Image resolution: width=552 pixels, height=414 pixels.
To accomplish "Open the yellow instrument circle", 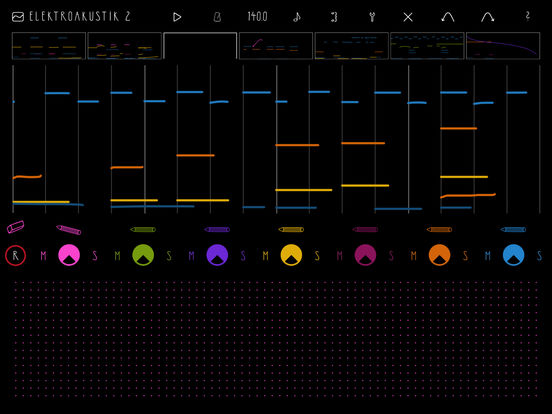I will coord(291,255).
